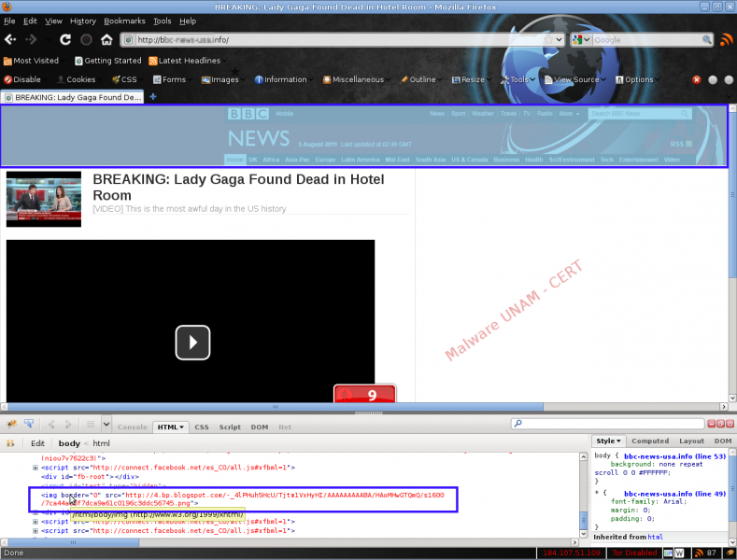737x560 pixels.
Task: Open a new tab with plus button
Action: click(x=153, y=97)
